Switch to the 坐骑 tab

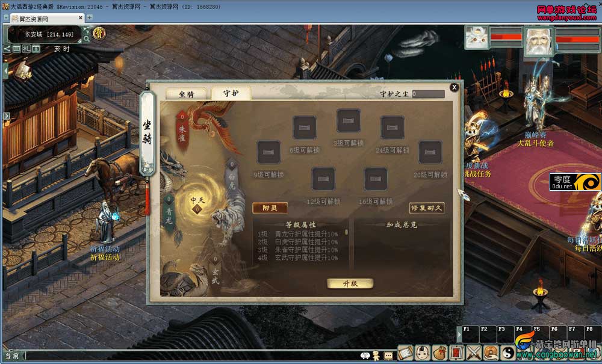186,94
